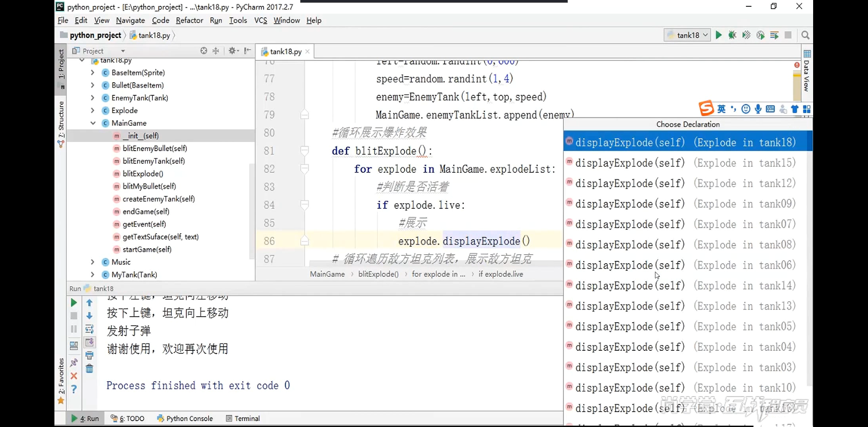This screenshot has height=427, width=868.
Task: Expand the BaseItem(Sprite) class node
Action: click(x=93, y=73)
